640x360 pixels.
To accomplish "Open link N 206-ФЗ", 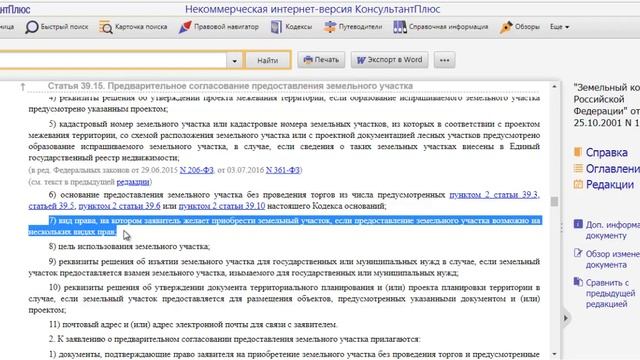I will pos(197,170).
